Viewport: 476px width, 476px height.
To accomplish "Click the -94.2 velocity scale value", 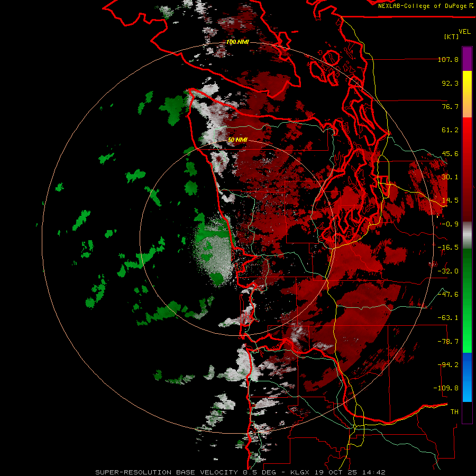I will pyautogui.click(x=448, y=365).
